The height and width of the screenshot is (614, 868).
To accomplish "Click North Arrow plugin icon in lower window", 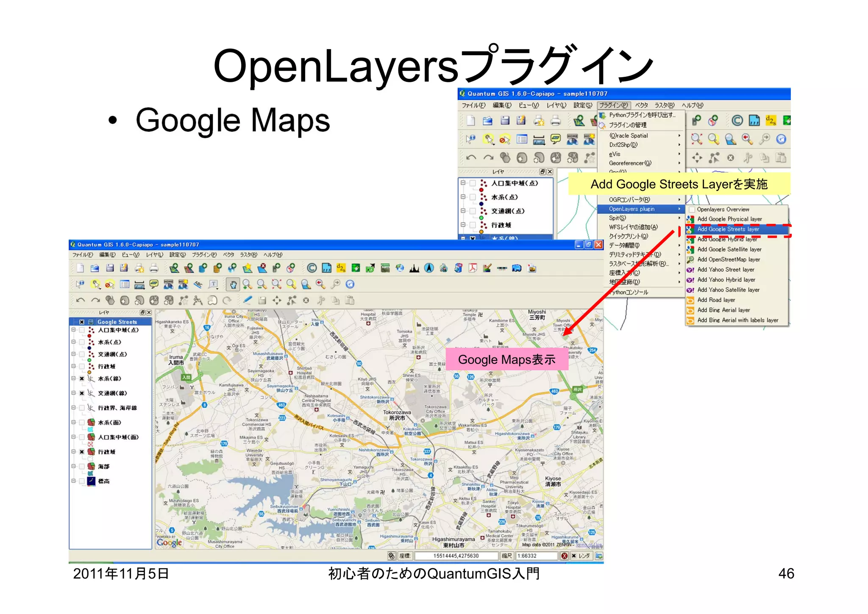I will 429,268.
